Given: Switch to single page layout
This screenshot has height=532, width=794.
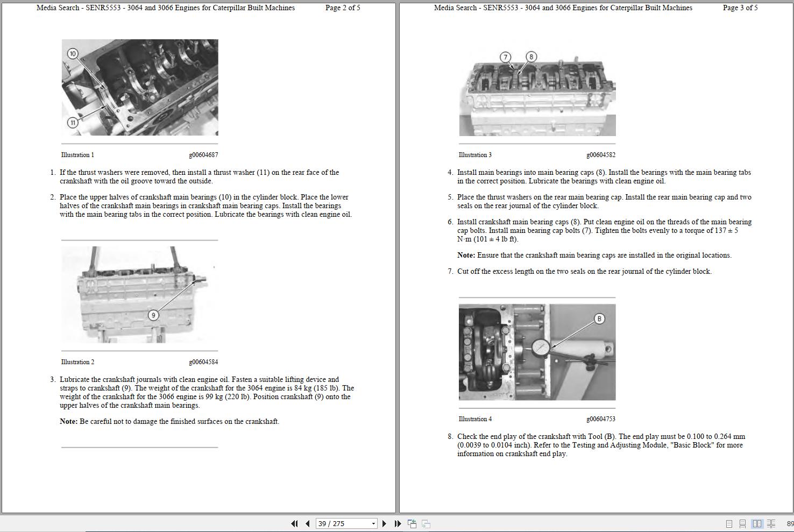Looking at the screenshot, I should 729,523.
